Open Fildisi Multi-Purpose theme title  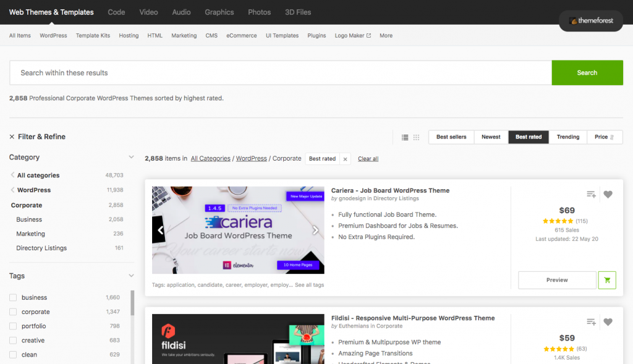click(413, 318)
